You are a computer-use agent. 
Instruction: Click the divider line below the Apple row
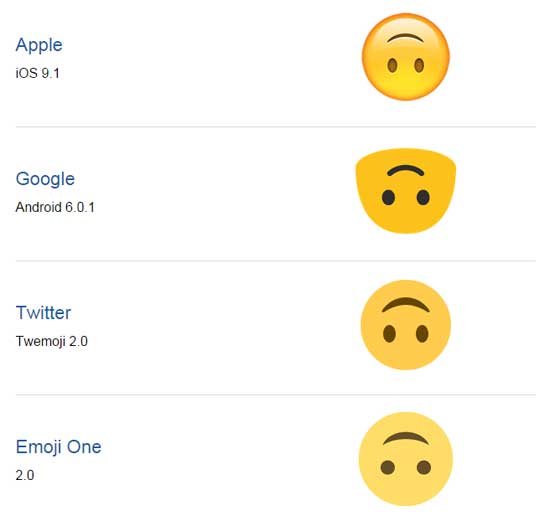click(x=276, y=127)
